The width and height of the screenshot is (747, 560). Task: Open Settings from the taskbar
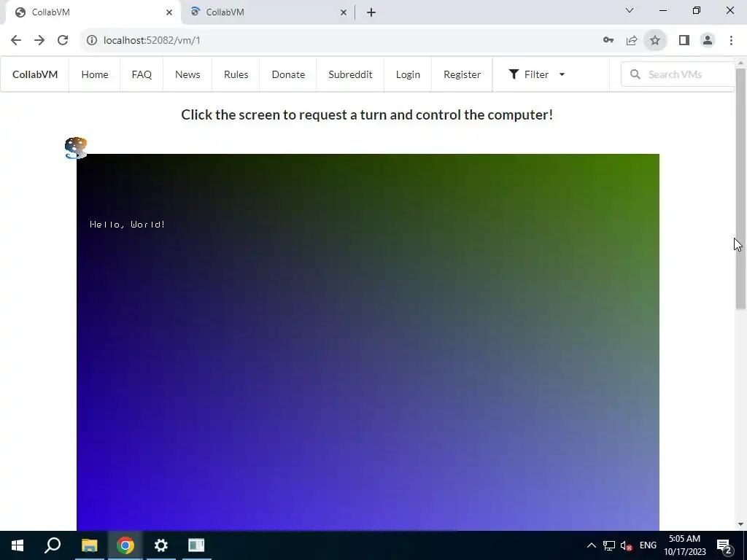[x=161, y=545]
